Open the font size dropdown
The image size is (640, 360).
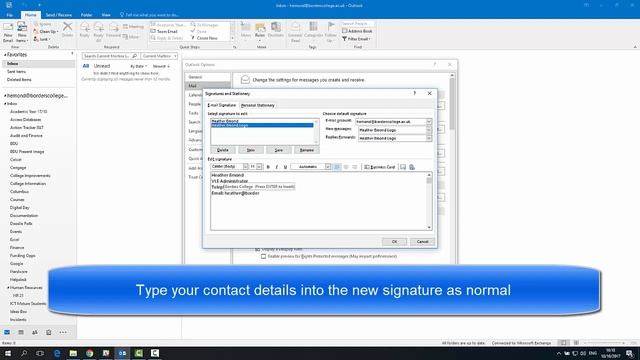click(260, 167)
